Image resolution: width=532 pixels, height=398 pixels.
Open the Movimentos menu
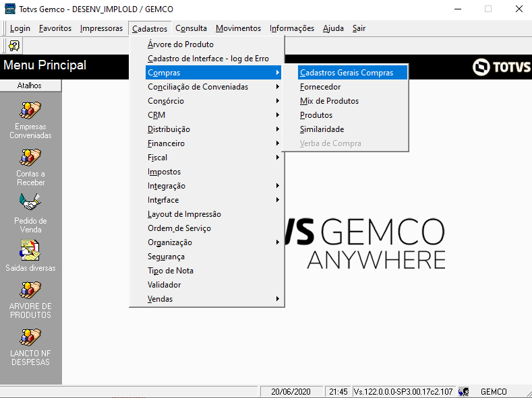point(238,28)
